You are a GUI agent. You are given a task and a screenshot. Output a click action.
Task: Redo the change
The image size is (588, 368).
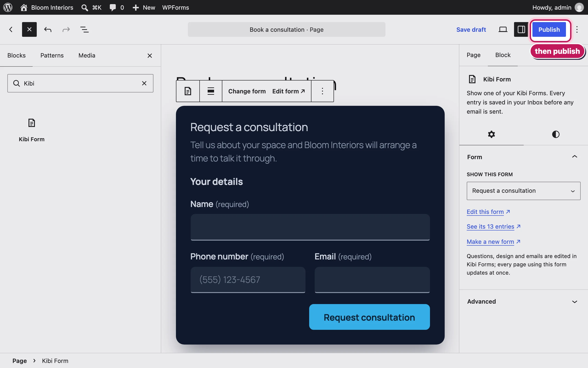click(66, 29)
